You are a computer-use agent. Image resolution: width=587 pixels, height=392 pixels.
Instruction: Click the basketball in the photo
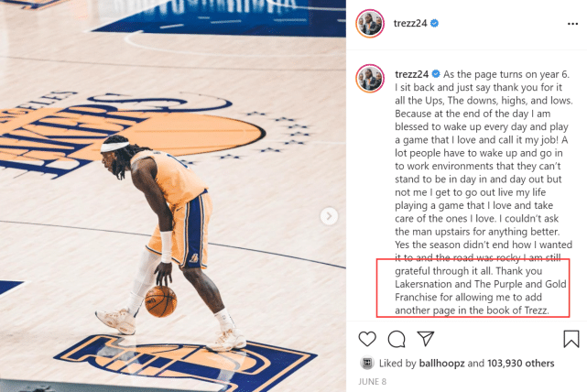(160, 301)
